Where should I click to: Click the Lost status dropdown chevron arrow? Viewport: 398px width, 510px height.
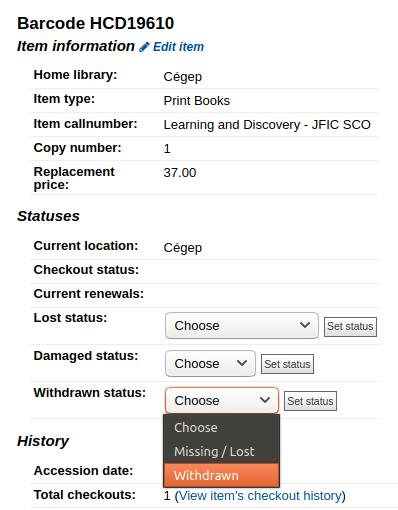tap(305, 325)
